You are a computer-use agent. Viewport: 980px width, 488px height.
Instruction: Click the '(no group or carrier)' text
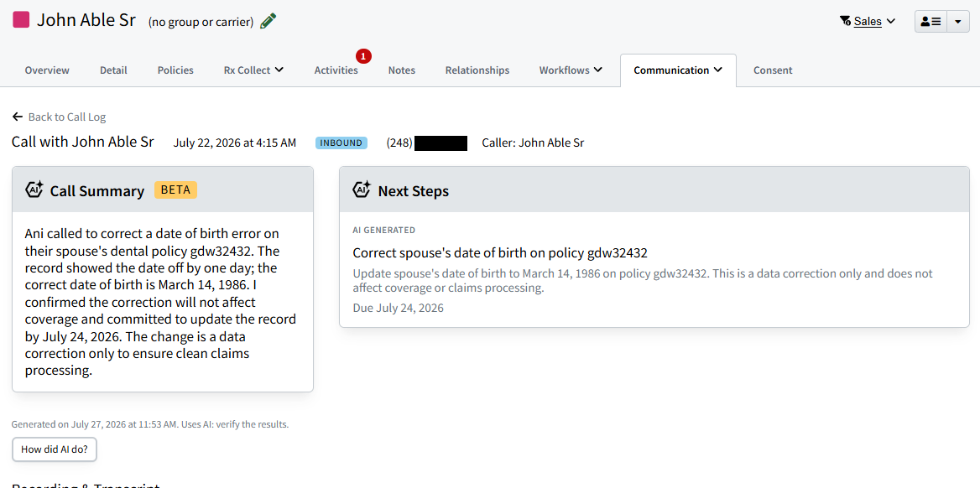[x=201, y=22]
